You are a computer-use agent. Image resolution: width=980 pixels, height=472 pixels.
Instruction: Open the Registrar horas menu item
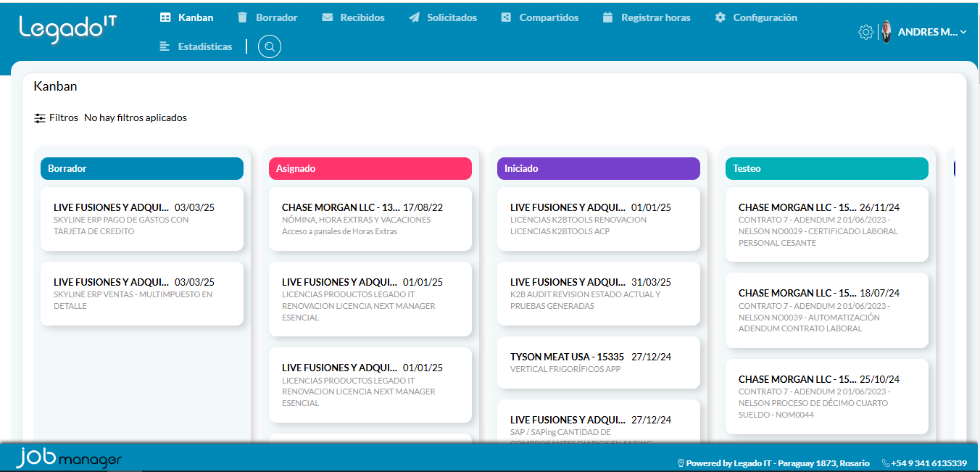point(647,17)
